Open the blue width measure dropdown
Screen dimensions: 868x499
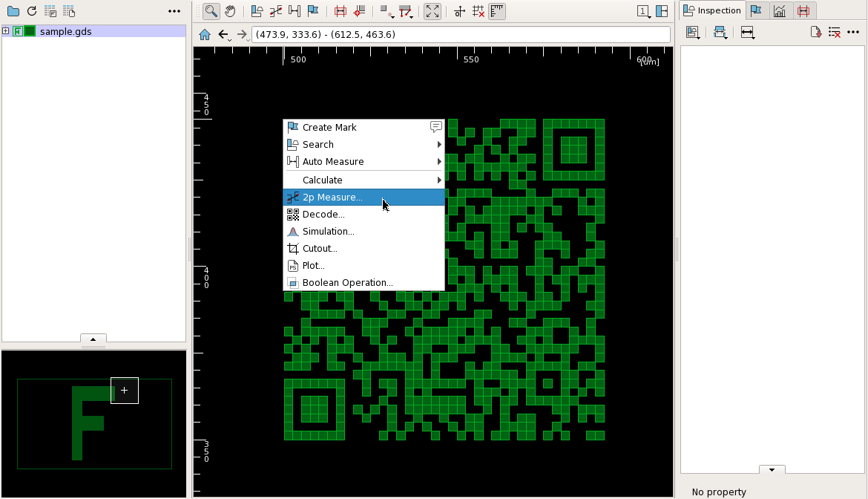click(x=720, y=32)
